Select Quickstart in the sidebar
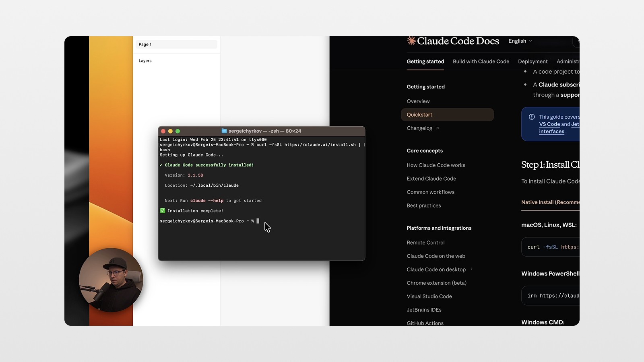The height and width of the screenshot is (362, 644). click(419, 115)
